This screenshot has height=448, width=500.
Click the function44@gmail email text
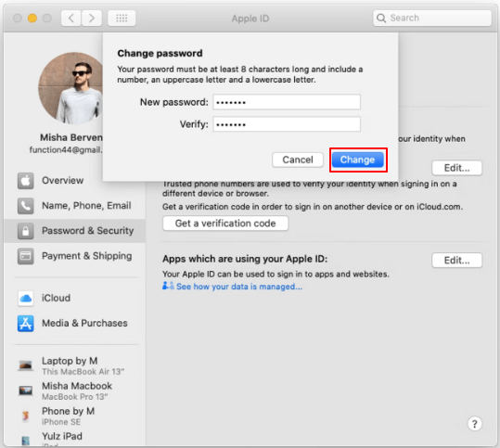[x=66, y=150]
